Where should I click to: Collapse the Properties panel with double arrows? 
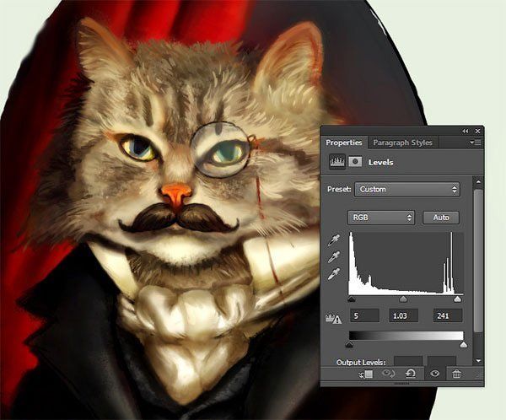(465, 131)
